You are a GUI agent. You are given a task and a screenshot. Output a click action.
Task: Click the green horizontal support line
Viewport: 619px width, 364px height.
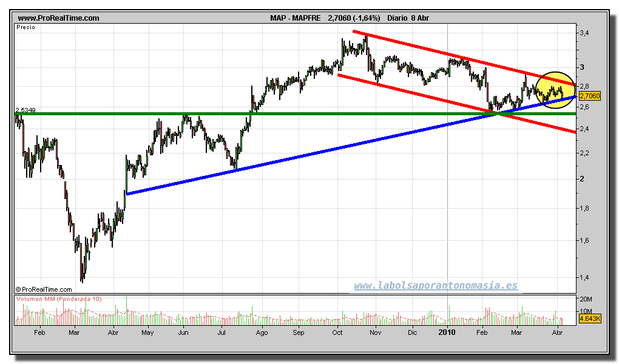pyautogui.click(x=295, y=114)
